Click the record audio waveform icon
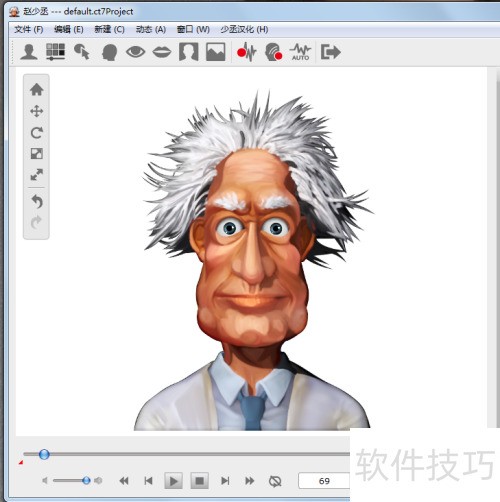Image resolution: width=500 pixels, height=502 pixels. [x=246, y=52]
